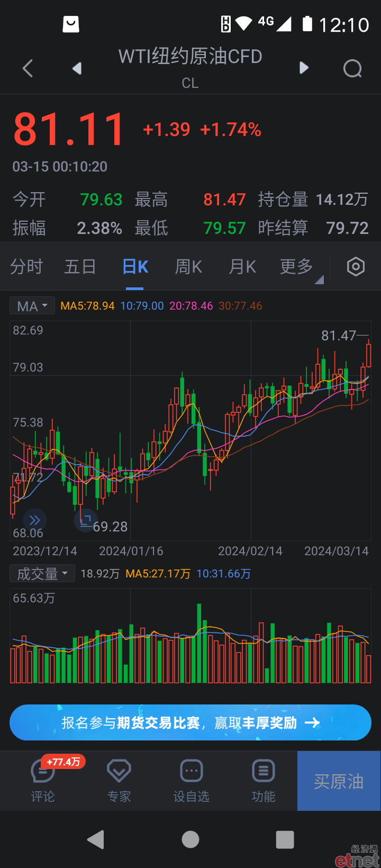The width and height of the screenshot is (381, 868).
Task: Tap the Android back navigation button
Action: coord(96,839)
